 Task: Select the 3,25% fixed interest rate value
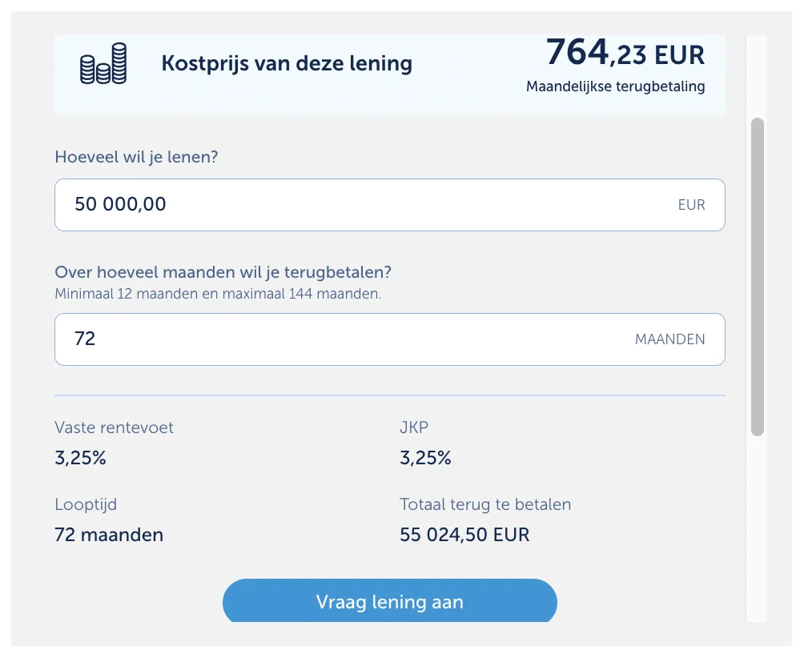[80, 459]
